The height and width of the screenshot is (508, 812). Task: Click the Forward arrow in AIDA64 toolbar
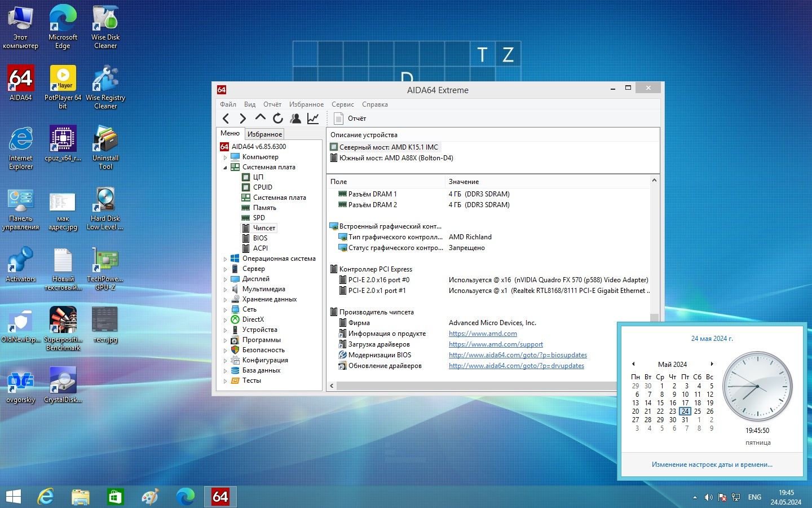pos(243,119)
